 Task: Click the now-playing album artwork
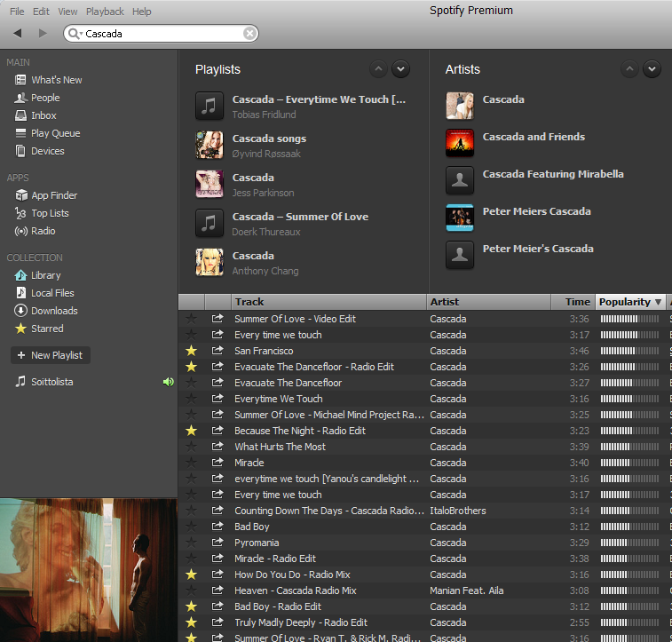(x=89, y=570)
